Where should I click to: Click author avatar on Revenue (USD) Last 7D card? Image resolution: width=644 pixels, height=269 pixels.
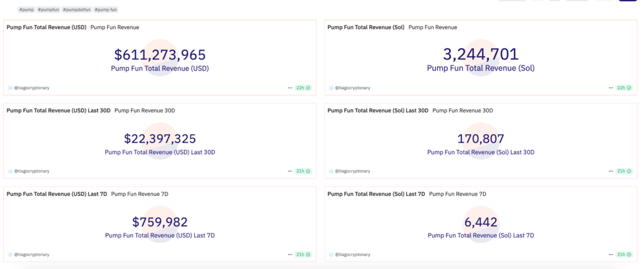point(10,255)
